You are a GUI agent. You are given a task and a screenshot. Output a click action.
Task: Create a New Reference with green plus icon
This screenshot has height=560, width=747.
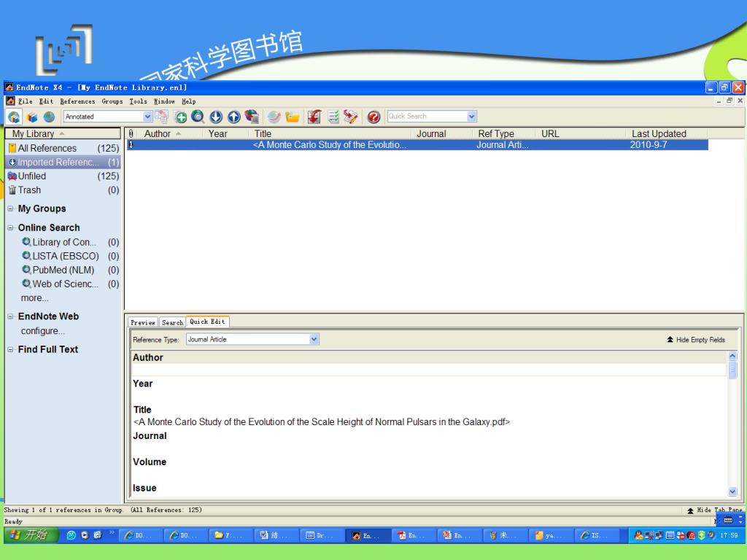tap(180, 117)
